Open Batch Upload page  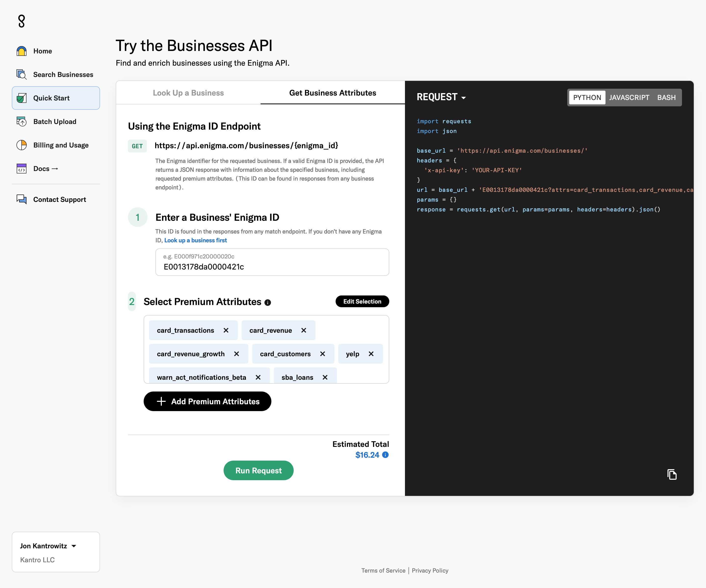pyautogui.click(x=56, y=122)
